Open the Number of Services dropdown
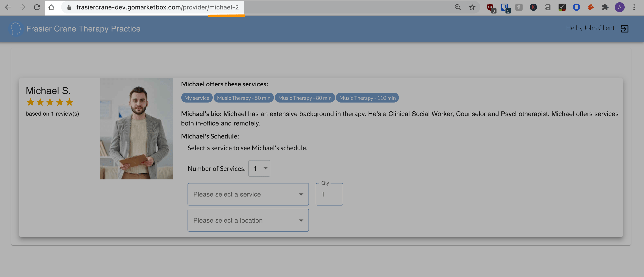Image resolution: width=644 pixels, height=277 pixels. (x=259, y=168)
